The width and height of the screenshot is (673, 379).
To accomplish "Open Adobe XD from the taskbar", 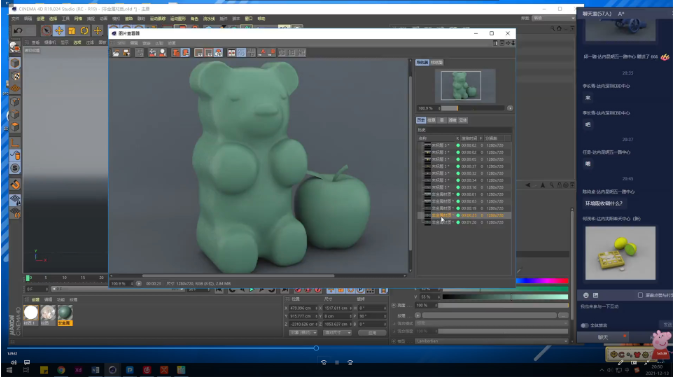I will point(78,370).
